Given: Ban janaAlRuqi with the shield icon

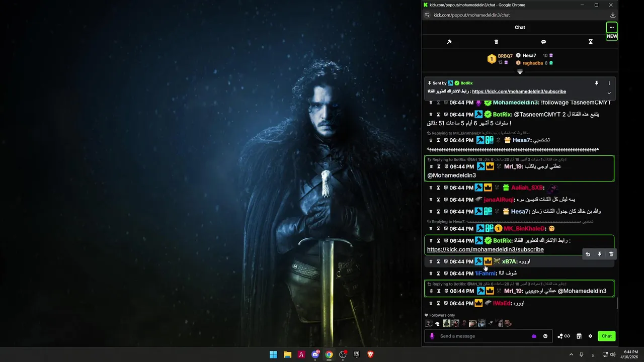Looking at the screenshot, I should pyautogui.click(x=446, y=200).
